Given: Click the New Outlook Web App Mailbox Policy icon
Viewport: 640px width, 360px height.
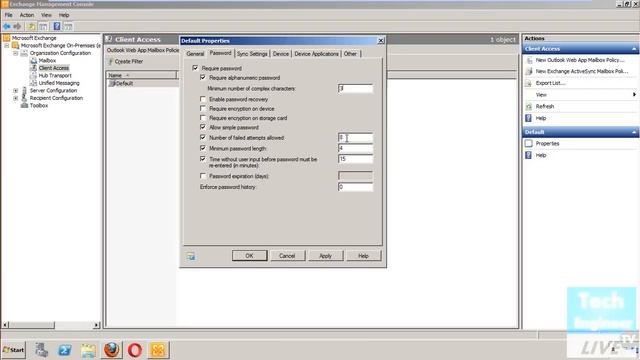Looking at the screenshot, I should click(529, 60).
